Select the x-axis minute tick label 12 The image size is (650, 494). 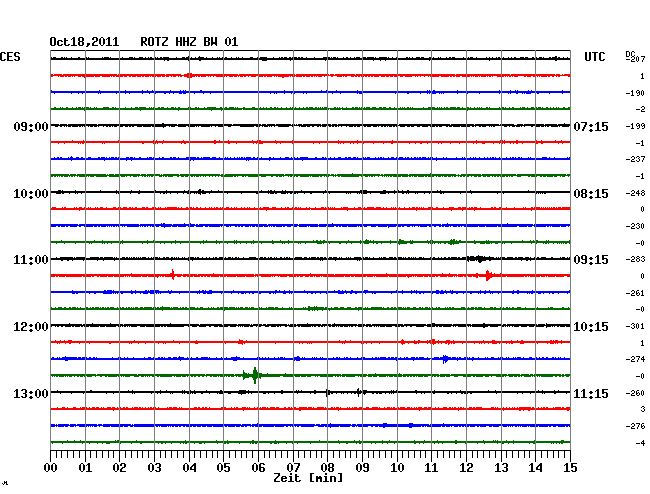[x=466, y=468]
